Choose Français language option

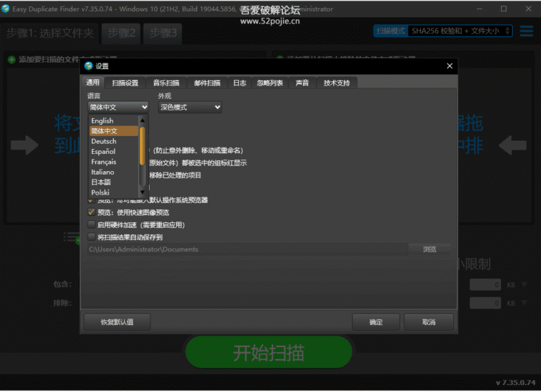pyautogui.click(x=114, y=162)
